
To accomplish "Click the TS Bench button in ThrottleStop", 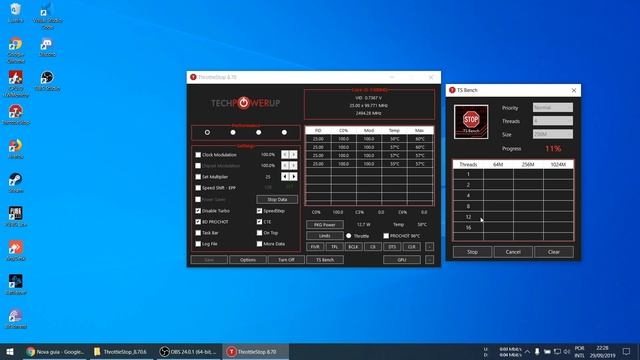I will (325, 260).
